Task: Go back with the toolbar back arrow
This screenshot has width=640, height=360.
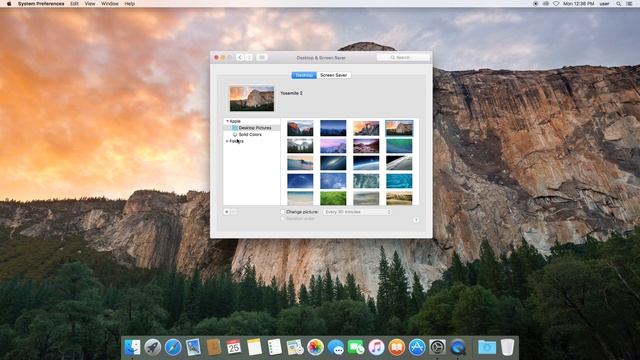Action: pyautogui.click(x=240, y=58)
